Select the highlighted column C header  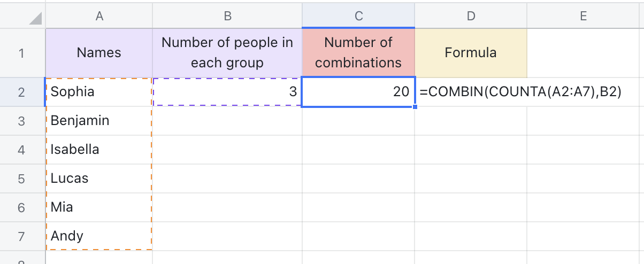point(358,16)
